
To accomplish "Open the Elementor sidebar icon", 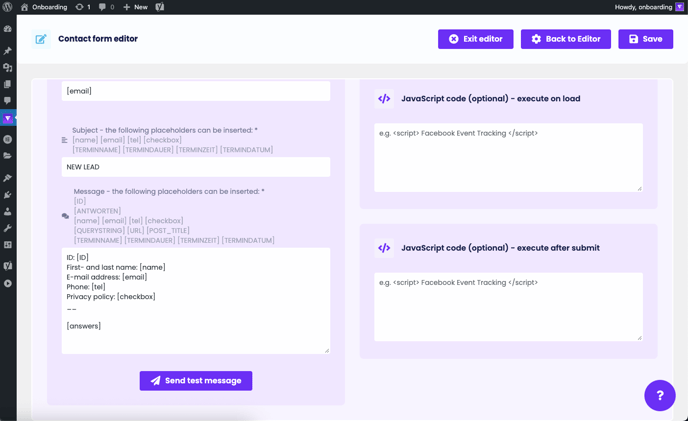I will [x=7, y=140].
